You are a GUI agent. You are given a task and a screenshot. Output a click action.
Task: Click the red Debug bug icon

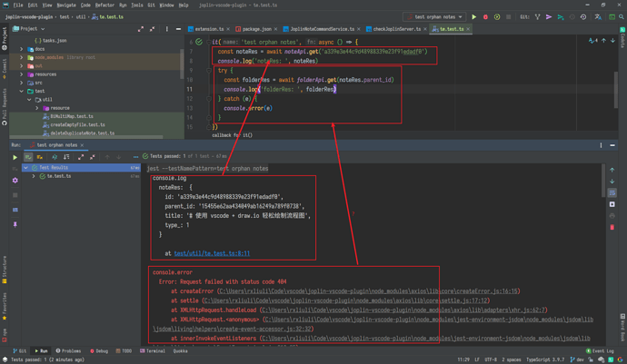[x=485, y=16]
